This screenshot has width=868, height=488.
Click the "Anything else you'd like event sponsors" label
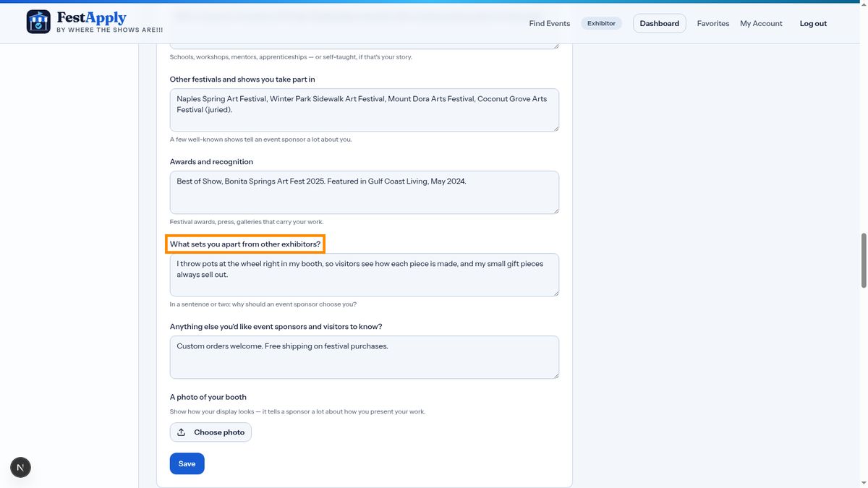(276, 327)
